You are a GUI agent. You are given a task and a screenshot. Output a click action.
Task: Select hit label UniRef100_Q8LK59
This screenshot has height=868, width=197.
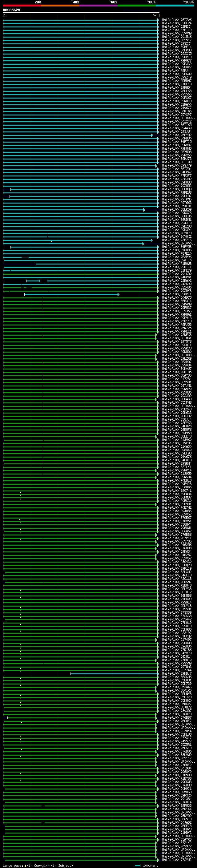point(177,210)
